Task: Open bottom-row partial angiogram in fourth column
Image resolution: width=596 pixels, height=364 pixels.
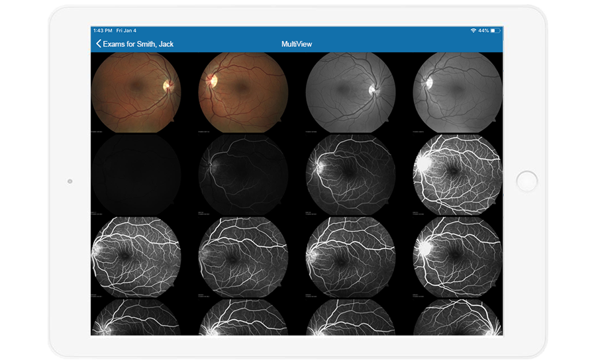Action: (x=458, y=317)
